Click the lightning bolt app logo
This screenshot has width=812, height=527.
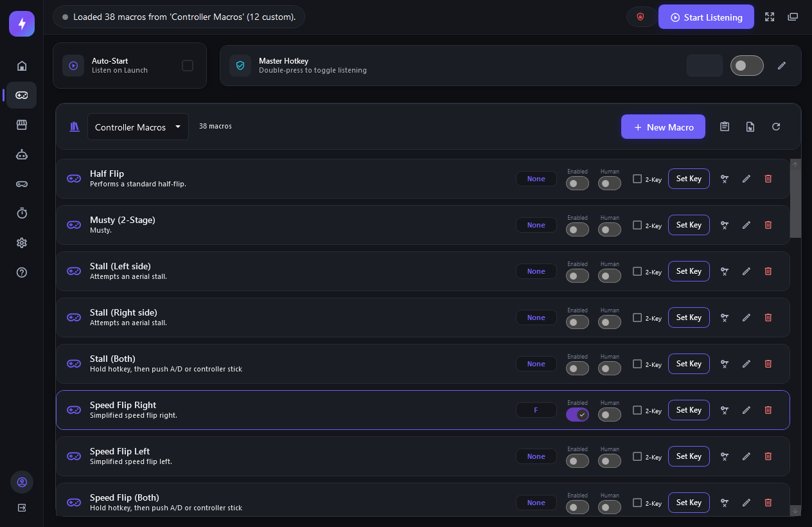tap(22, 24)
